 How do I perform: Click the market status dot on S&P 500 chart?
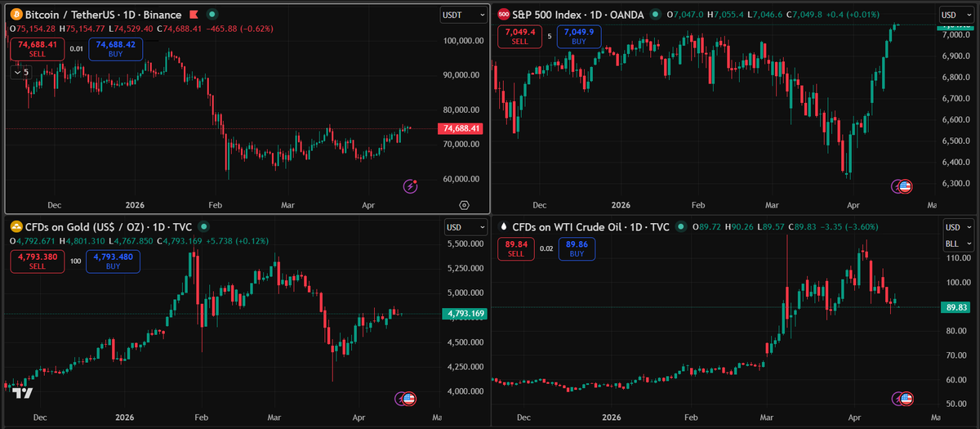coord(655,15)
